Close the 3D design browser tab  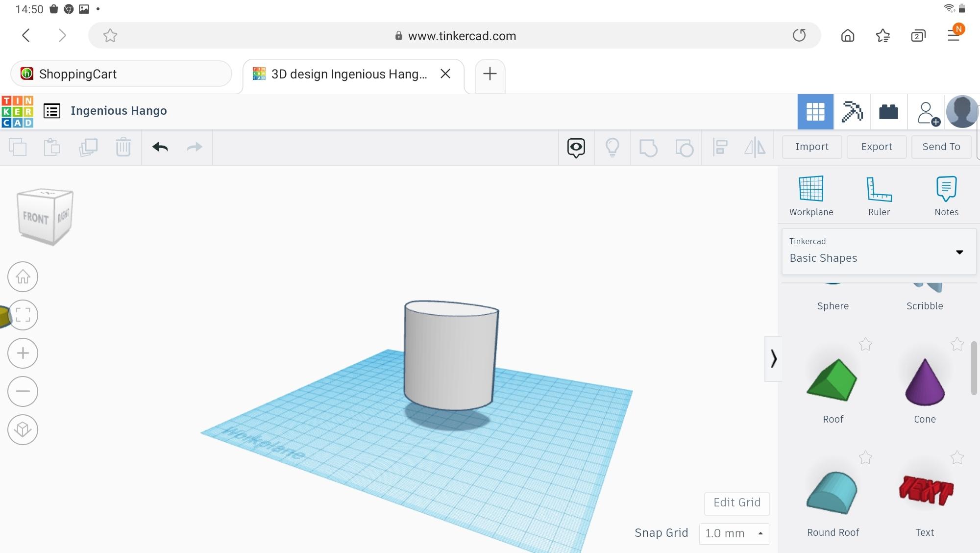point(445,74)
